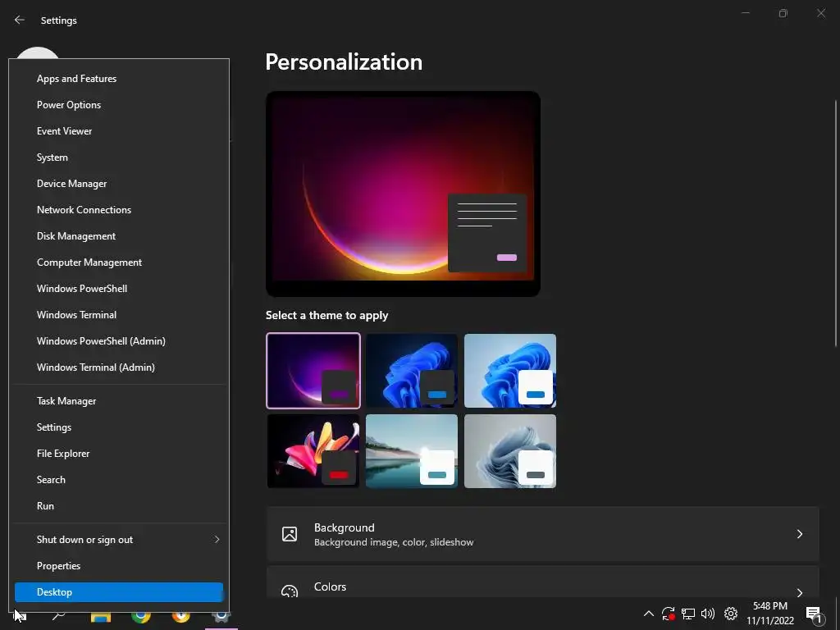Open the Background settings row
The height and width of the screenshot is (630, 840).
(543, 534)
